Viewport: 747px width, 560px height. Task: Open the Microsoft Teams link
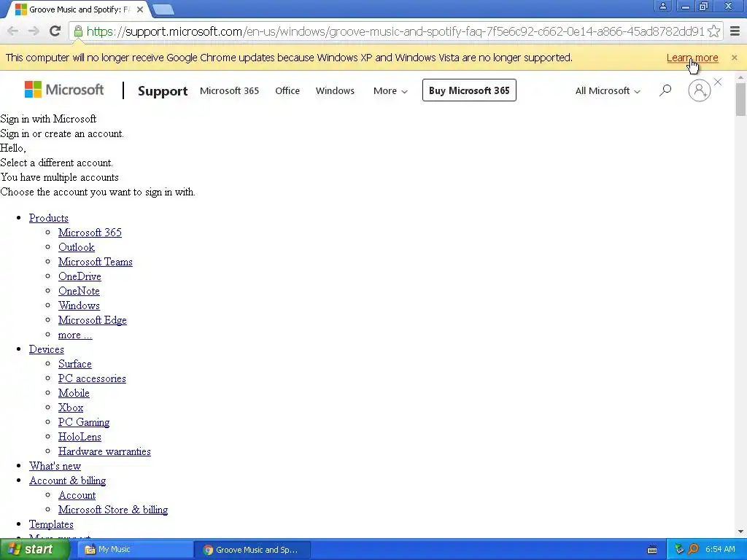click(96, 262)
